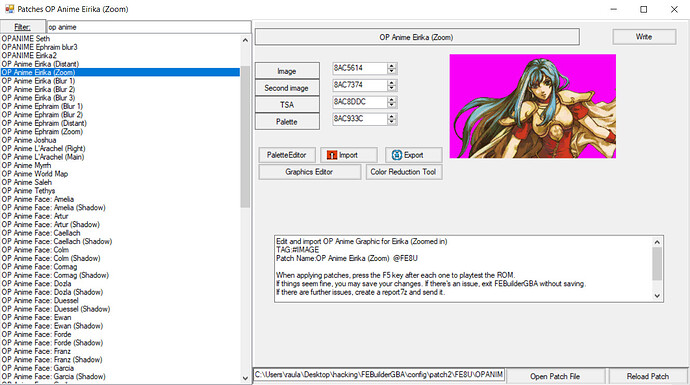
Task: Increase the Second image address value
Action: coord(392,82)
